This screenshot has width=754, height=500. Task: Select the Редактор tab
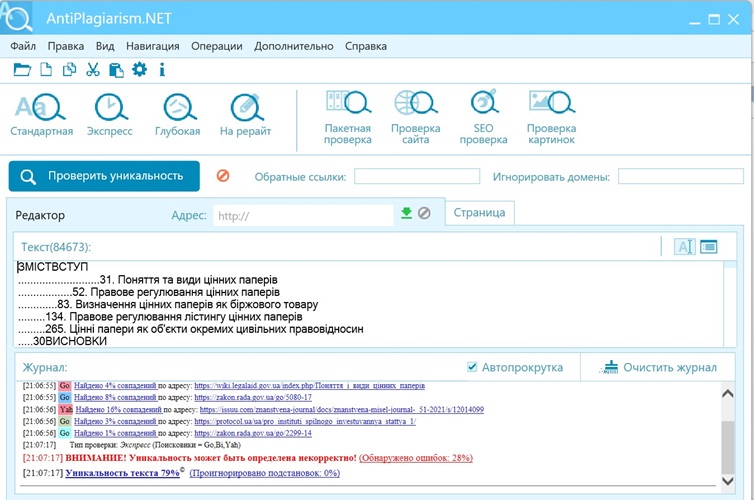40,215
